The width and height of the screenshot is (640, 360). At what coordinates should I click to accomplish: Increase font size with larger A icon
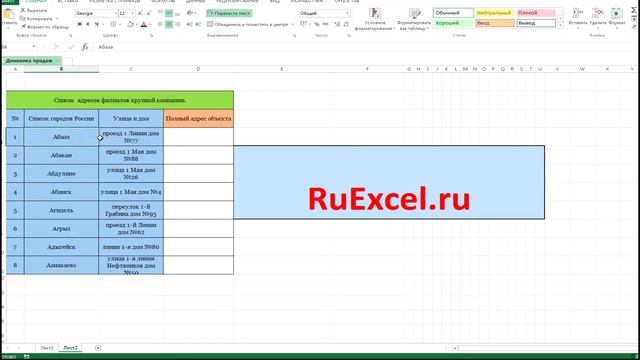[140, 13]
